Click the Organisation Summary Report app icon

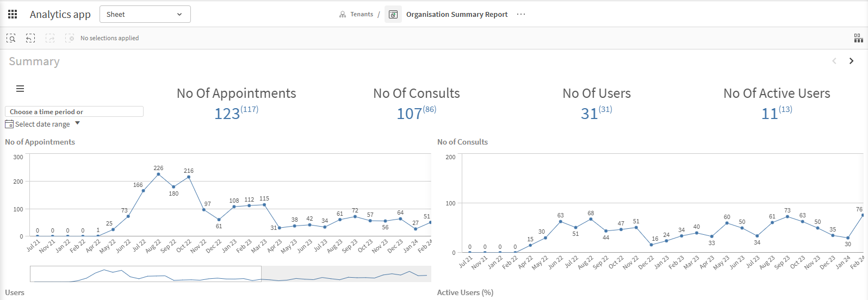point(393,14)
